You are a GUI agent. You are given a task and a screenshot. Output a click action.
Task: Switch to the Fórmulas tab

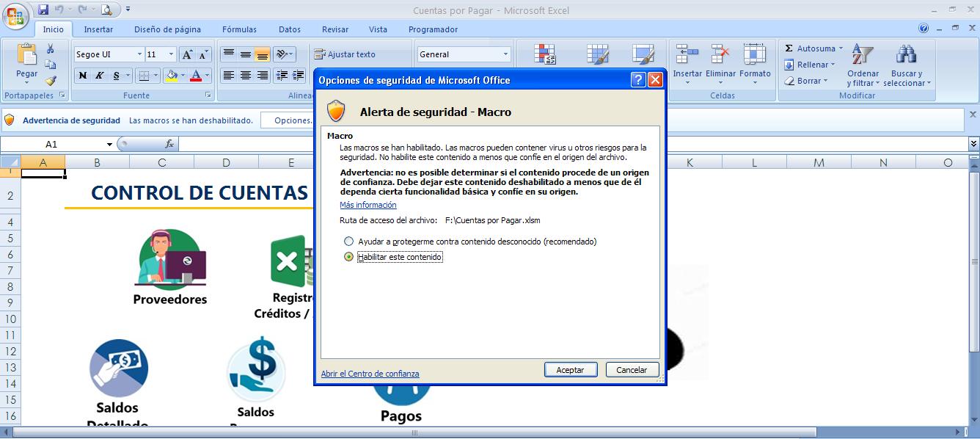pos(239,29)
